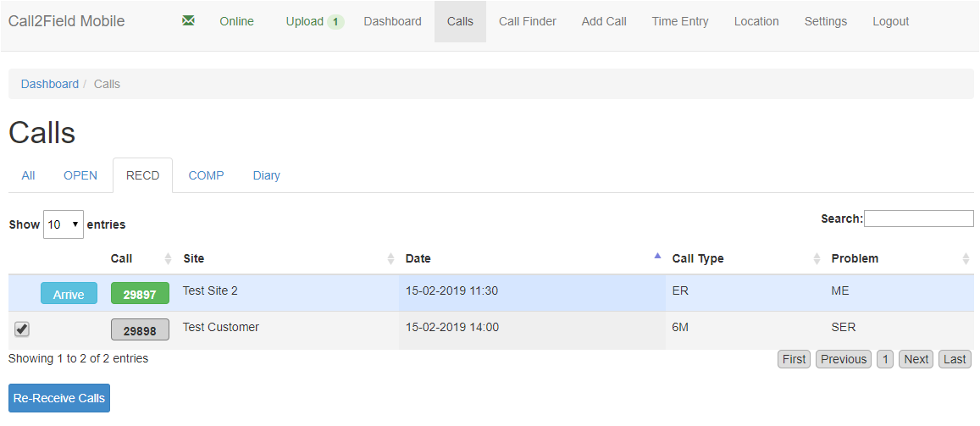Sort by Call Type column arrows
The width and height of the screenshot is (980, 426).
[817, 258]
